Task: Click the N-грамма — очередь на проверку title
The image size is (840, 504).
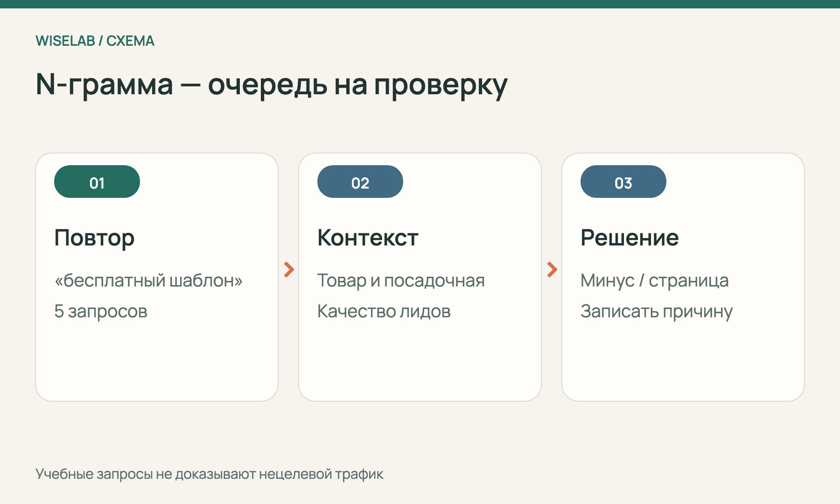Action: pos(272,85)
